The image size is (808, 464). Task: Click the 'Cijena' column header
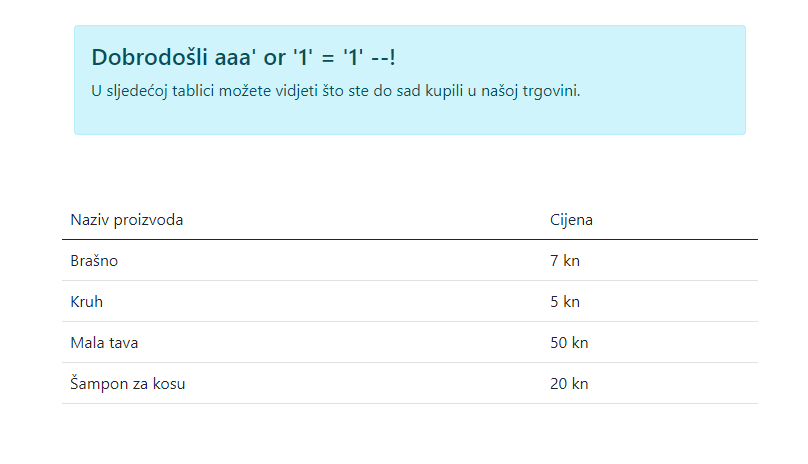point(571,220)
